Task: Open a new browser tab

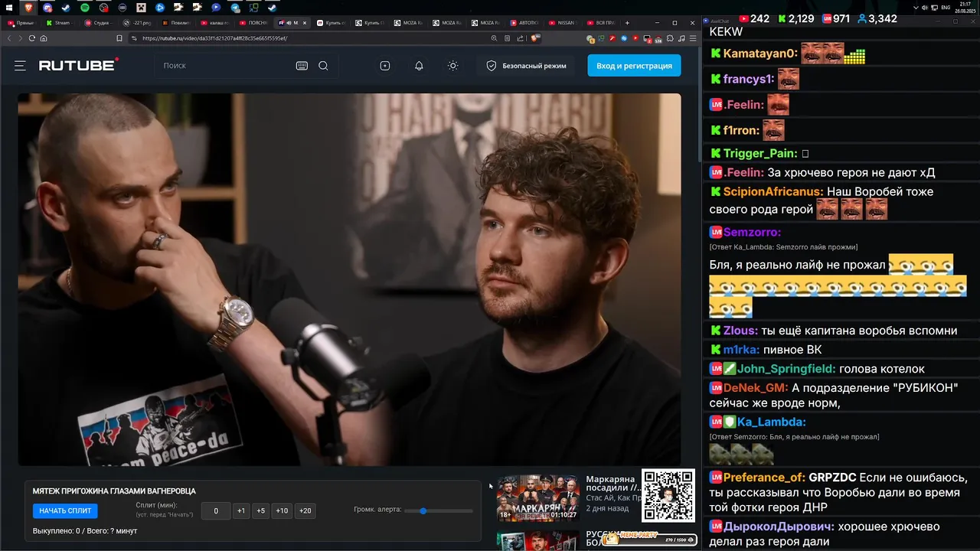Action: pos(627,23)
